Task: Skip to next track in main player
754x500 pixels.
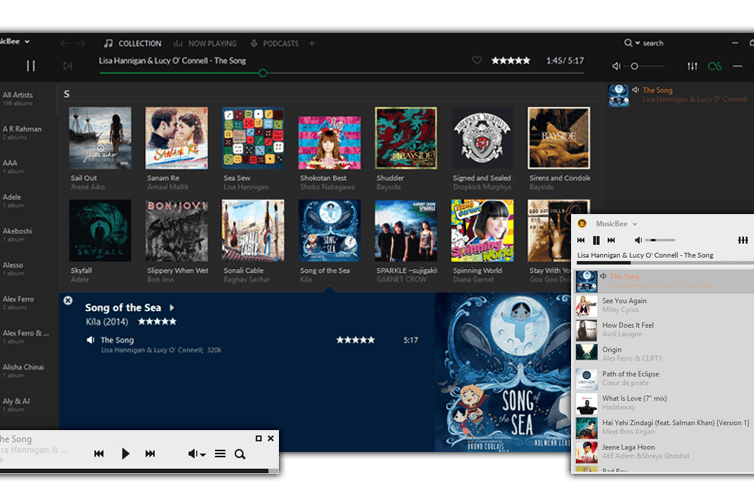Action: pos(68,66)
